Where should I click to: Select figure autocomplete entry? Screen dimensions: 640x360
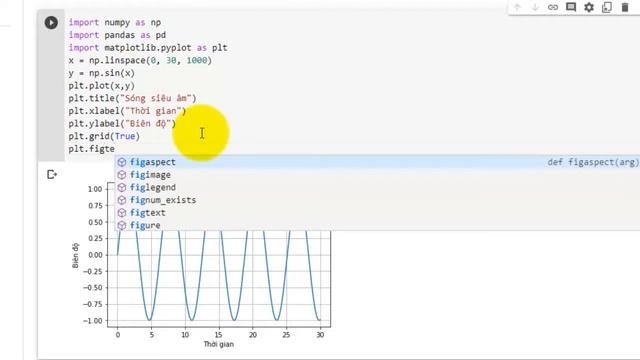(377, 225)
